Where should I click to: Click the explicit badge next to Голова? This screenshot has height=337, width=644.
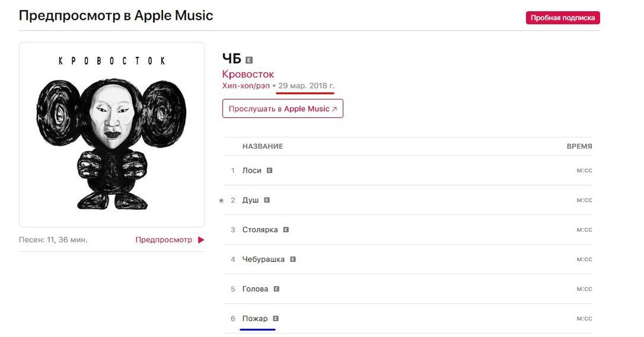click(276, 289)
